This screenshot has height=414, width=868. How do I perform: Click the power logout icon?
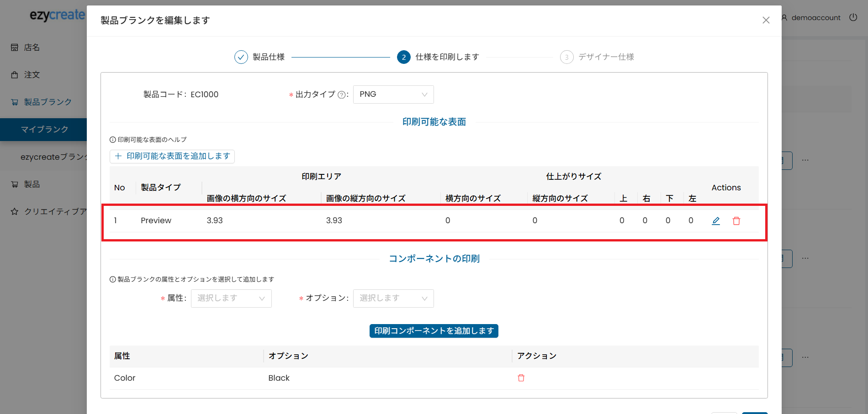tap(853, 17)
